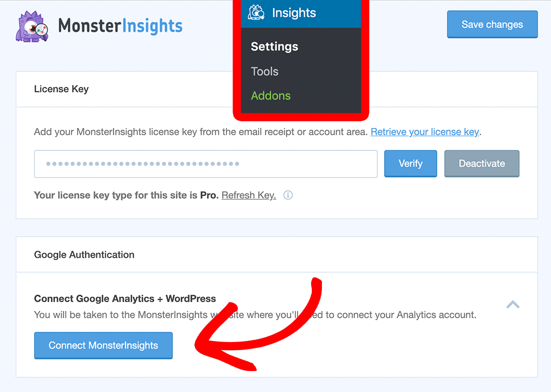Click the License Key section header

(61, 89)
